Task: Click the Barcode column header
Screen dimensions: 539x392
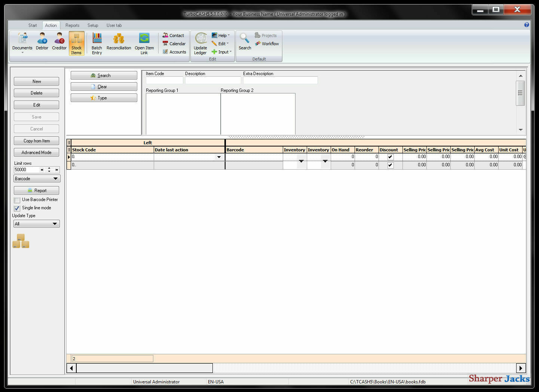Action: 254,150
